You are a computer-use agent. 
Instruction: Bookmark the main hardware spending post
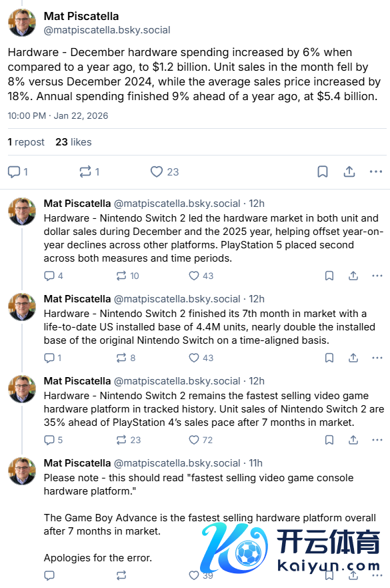pyautogui.click(x=323, y=172)
